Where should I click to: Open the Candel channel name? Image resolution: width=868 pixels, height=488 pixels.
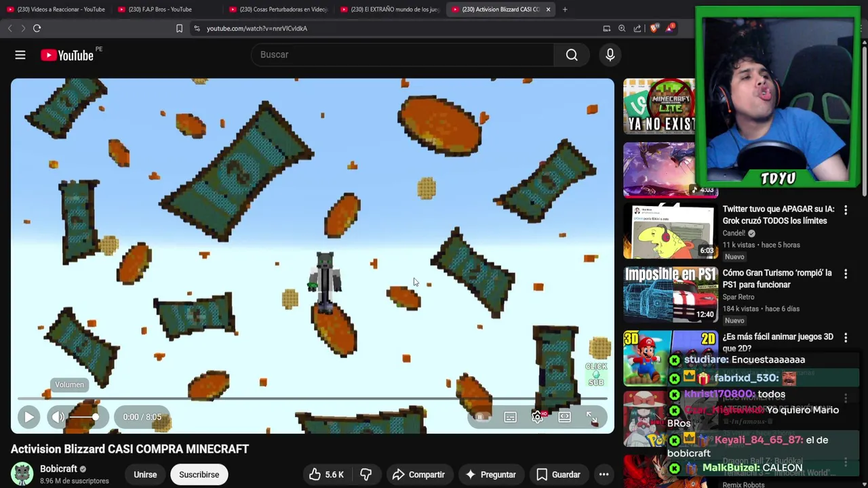click(734, 233)
